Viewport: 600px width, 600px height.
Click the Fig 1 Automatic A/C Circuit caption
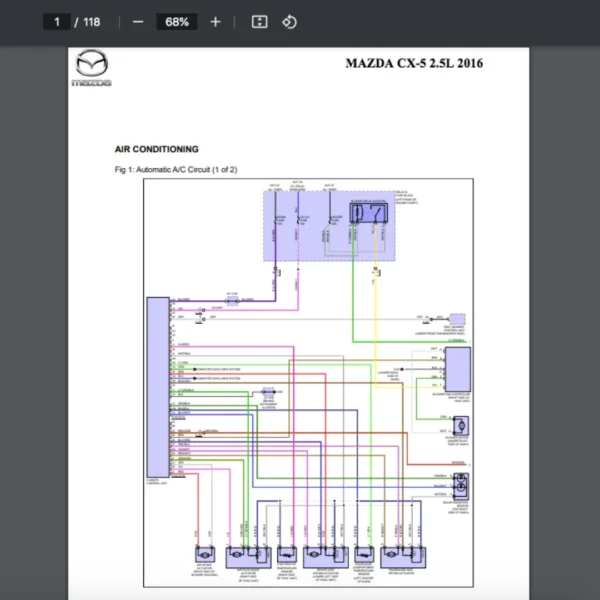(176, 170)
